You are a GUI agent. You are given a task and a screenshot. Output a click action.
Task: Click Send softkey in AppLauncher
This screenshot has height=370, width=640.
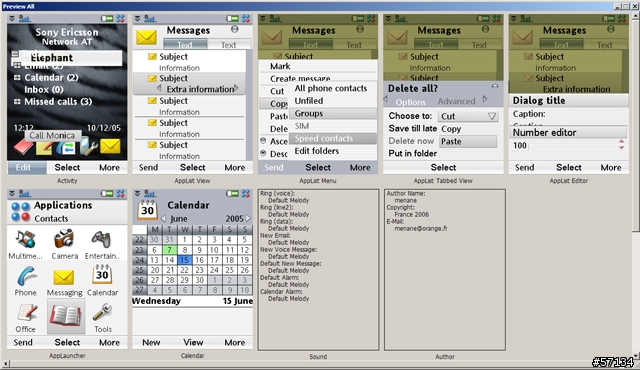[23, 343]
